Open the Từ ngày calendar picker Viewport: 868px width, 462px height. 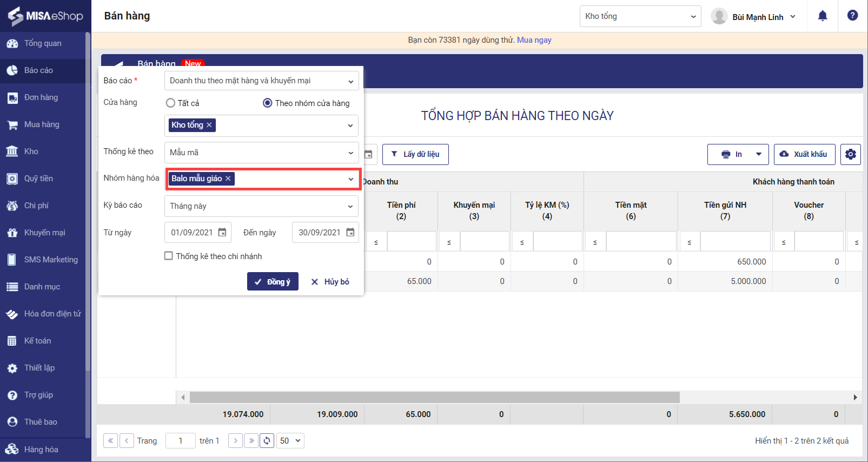[x=222, y=232]
